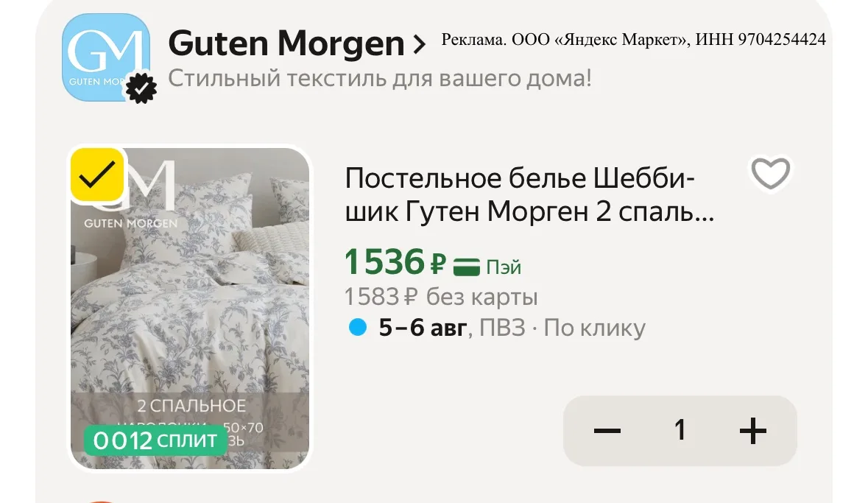This screenshot has height=503, width=868.
Task: Click the bedding set product thumbnail
Action: tap(190, 308)
